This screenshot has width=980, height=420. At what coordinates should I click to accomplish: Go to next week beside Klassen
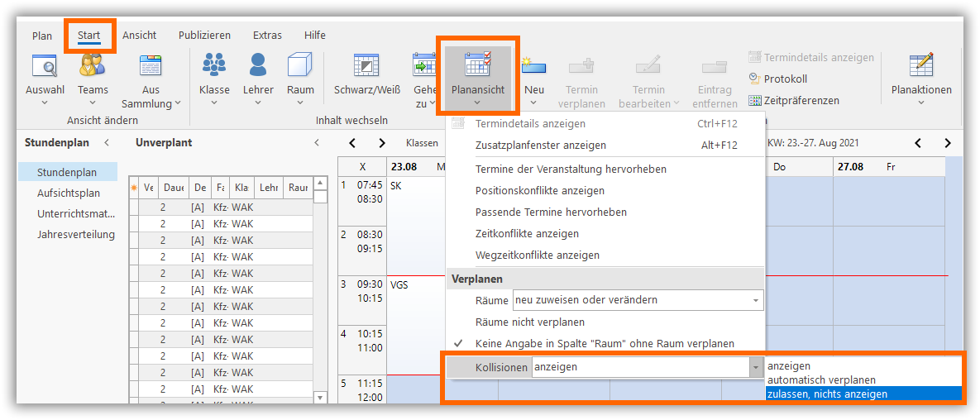pos(382,143)
